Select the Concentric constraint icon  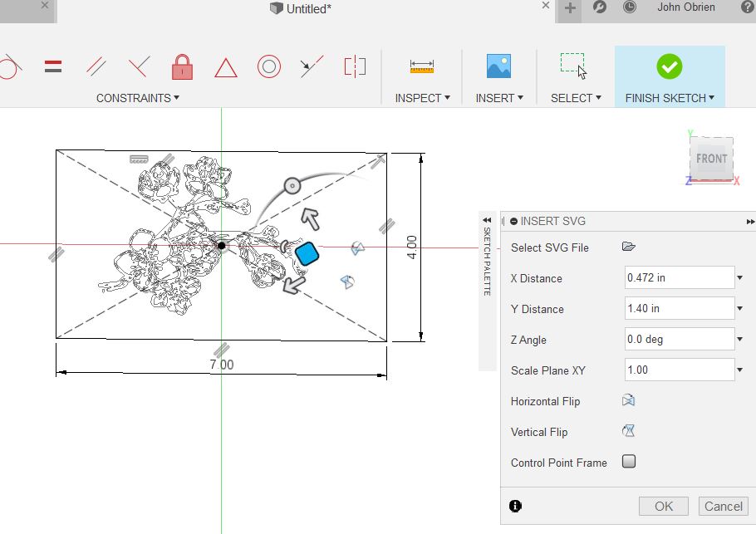point(269,66)
